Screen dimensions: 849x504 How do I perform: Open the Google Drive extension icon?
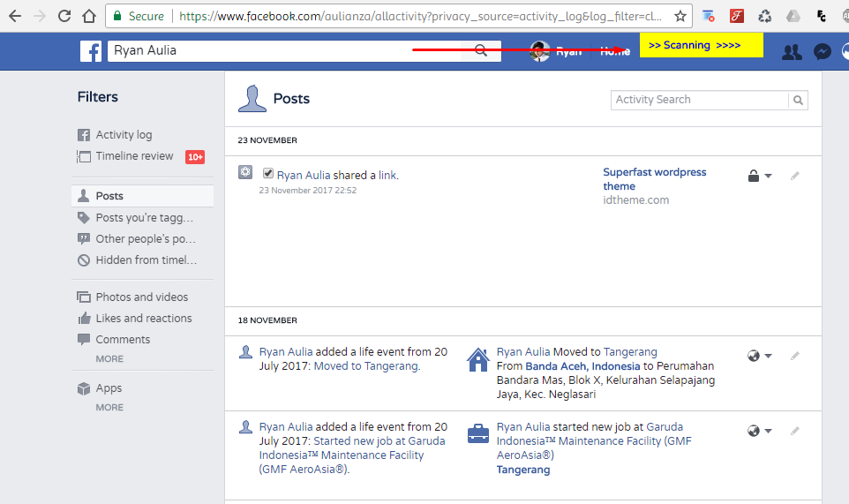(x=793, y=16)
